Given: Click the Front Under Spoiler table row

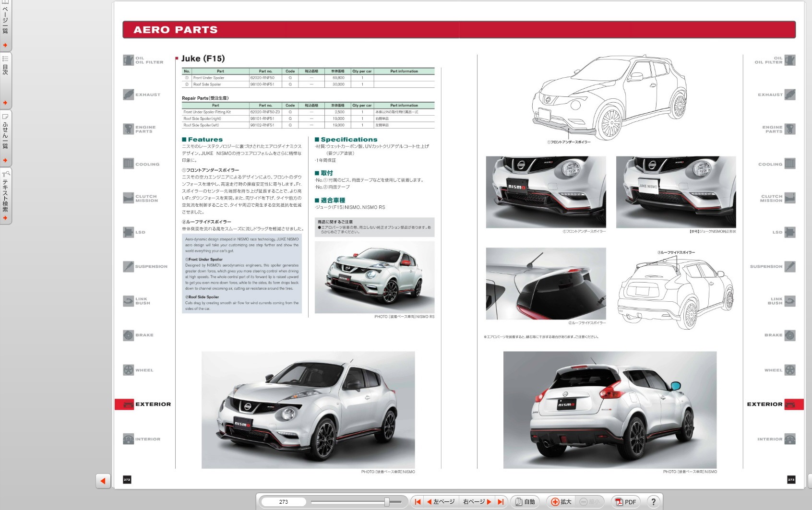Looking at the screenshot, I should [308, 78].
